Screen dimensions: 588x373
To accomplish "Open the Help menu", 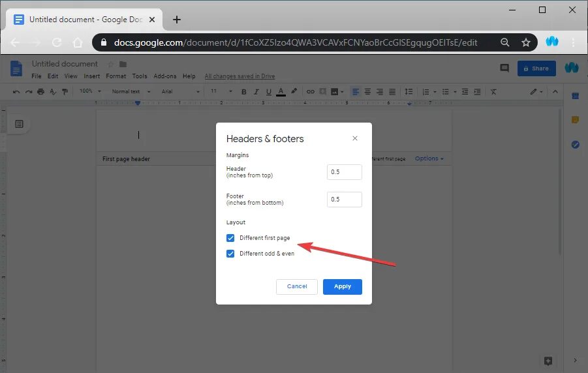I will point(189,76).
